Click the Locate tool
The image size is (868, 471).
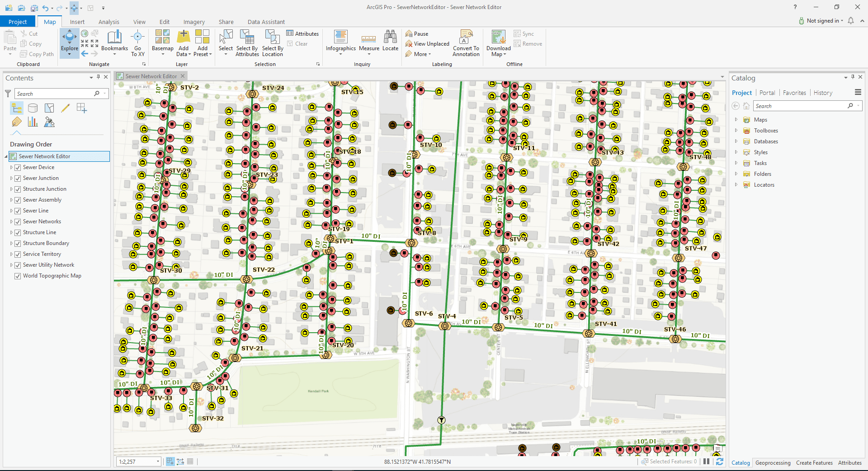pyautogui.click(x=390, y=40)
